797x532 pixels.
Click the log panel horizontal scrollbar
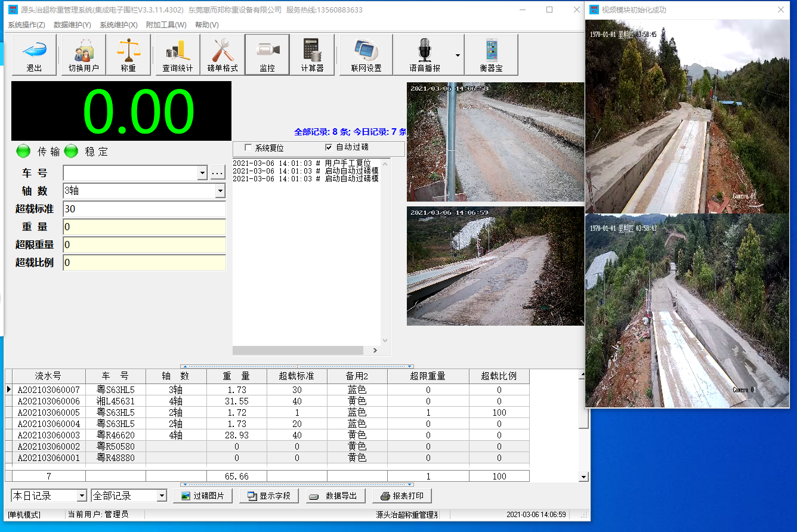click(304, 351)
